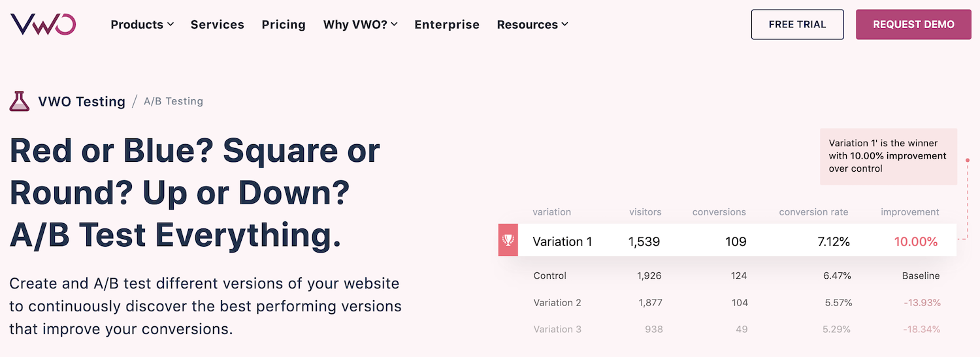Click the winner announcement tooltip box

[888, 156]
